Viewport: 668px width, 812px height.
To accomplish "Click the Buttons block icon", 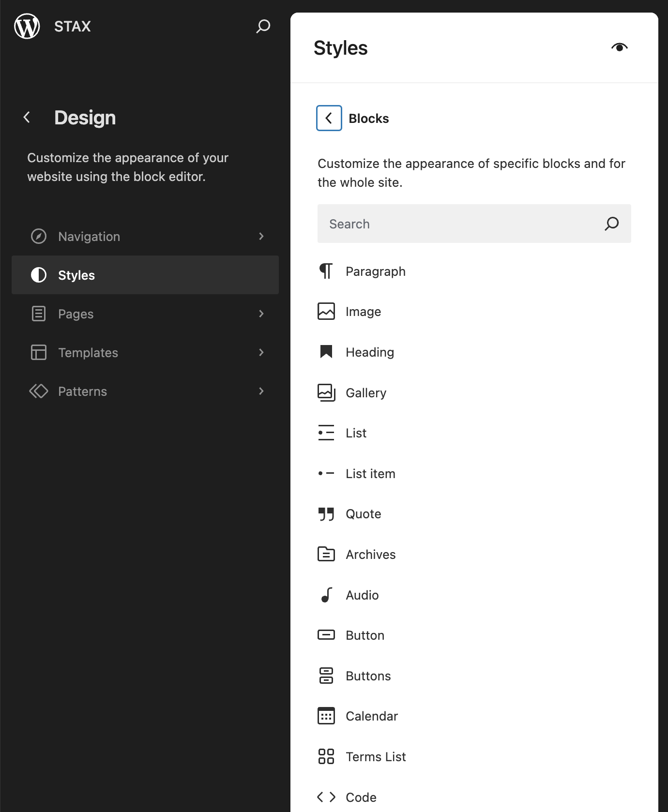I will [x=326, y=676].
